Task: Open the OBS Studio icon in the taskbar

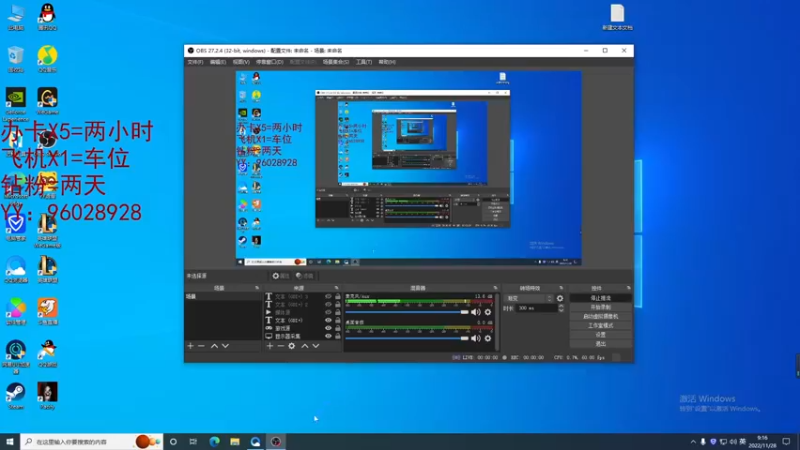Action: click(x=276, y=442)
